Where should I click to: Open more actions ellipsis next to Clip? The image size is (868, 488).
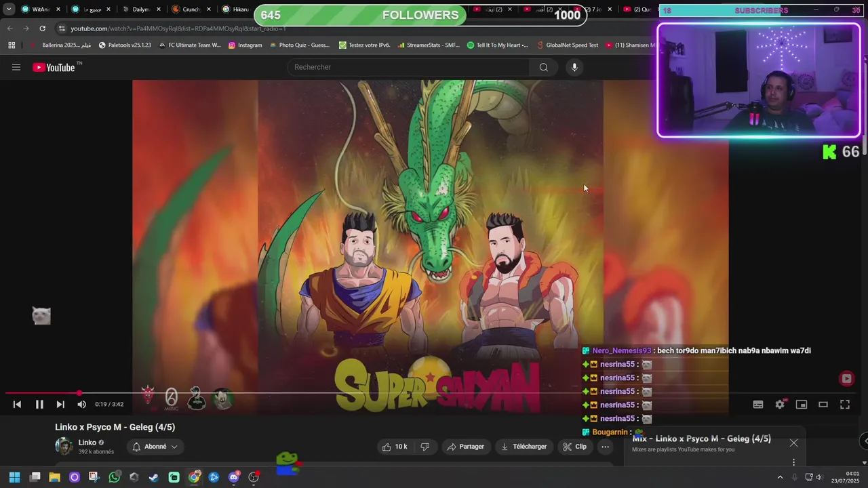click(605, 447)
